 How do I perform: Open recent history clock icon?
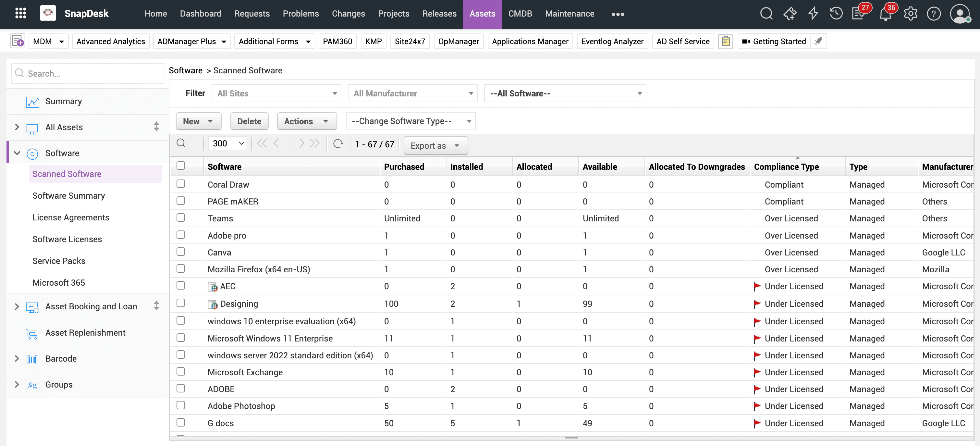pyautogui.click(x=836, y=14)
